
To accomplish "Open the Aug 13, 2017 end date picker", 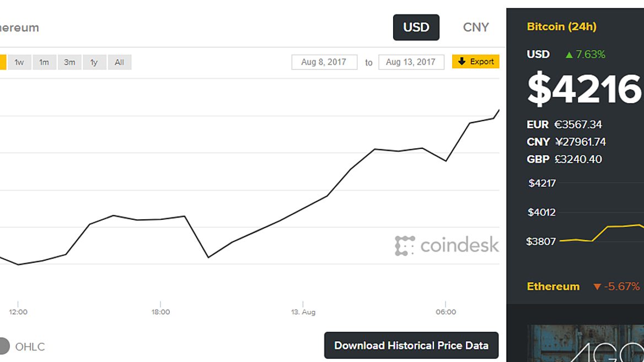I will [x=411, y=62].
